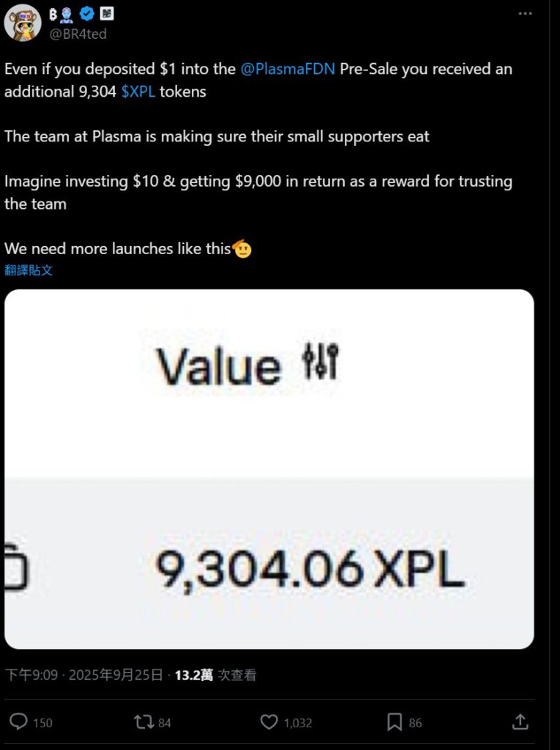Open the author's profile avatar

23,23
